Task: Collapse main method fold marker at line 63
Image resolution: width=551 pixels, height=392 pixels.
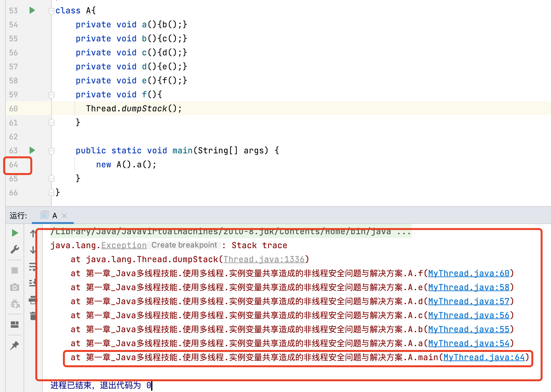Action: click(x=52, y=151)
